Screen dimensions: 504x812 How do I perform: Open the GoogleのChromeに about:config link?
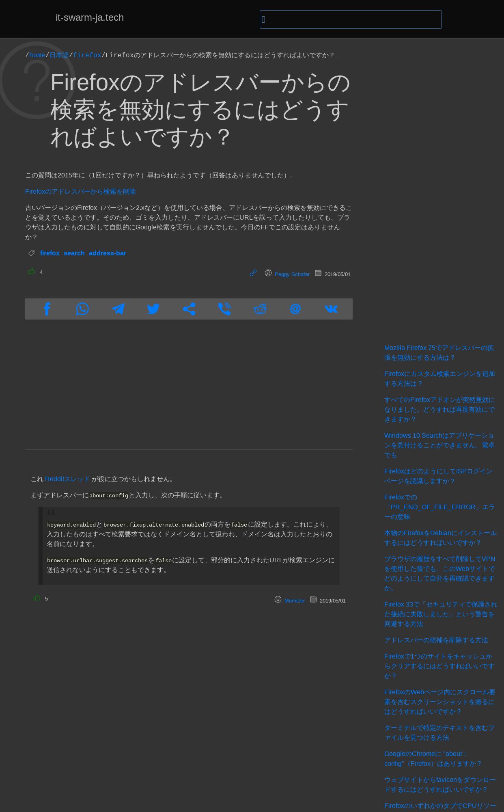433,759
